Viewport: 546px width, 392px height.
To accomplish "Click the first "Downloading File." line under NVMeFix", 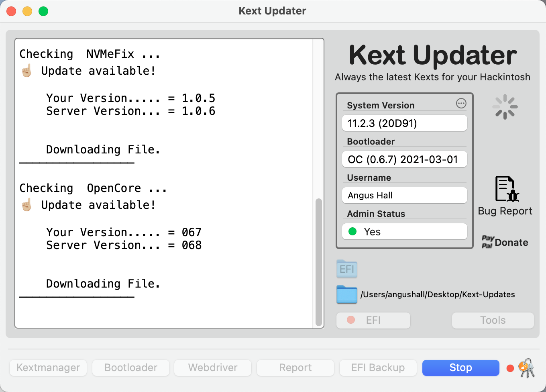I will click(103, 149).
